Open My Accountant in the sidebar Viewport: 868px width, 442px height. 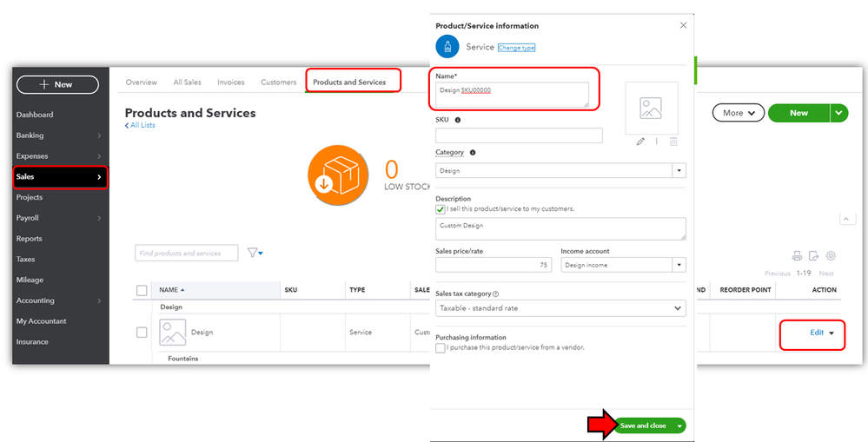coord(41,320)
